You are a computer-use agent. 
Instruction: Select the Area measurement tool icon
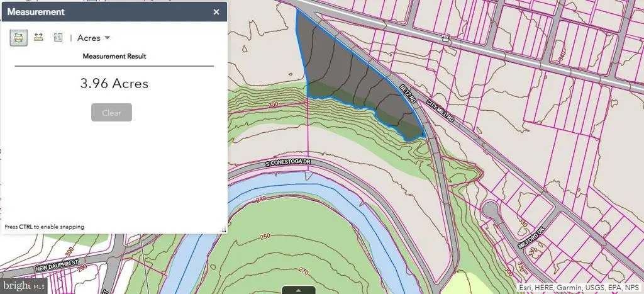pos(18,38)
